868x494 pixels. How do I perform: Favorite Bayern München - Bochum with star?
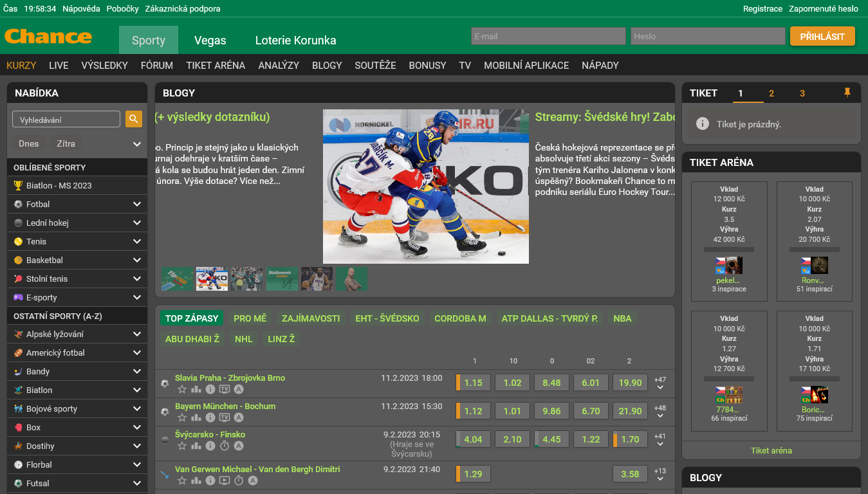tap(182, 417)
